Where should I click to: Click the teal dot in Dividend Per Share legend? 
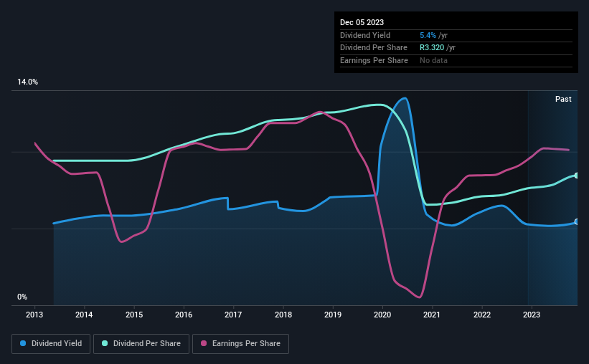tap(105, 343)
